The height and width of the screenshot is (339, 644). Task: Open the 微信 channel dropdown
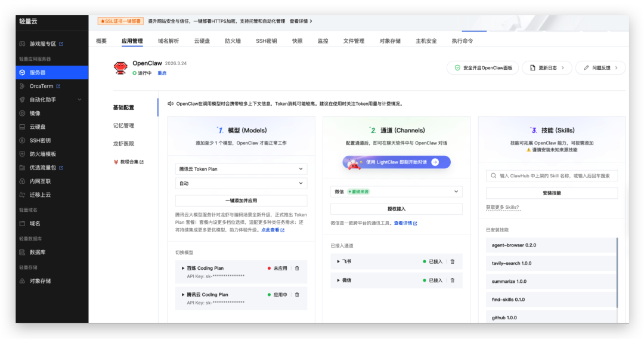397,192
